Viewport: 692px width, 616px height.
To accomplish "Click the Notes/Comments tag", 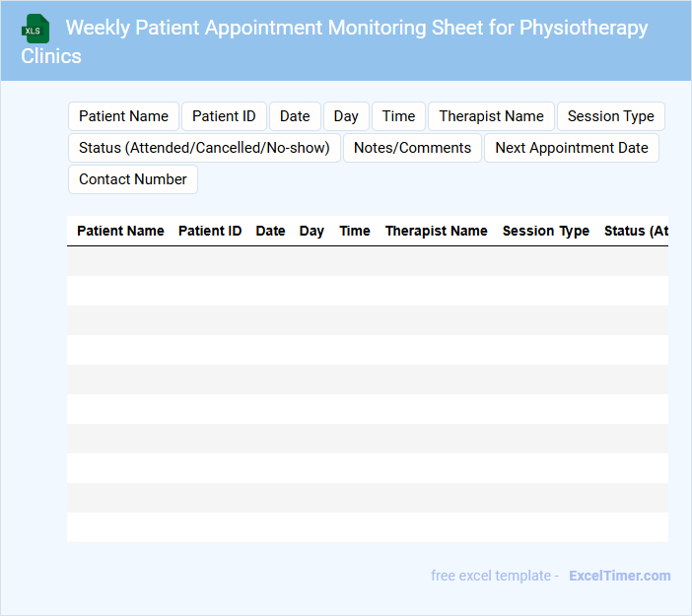I will click(412, 148).
